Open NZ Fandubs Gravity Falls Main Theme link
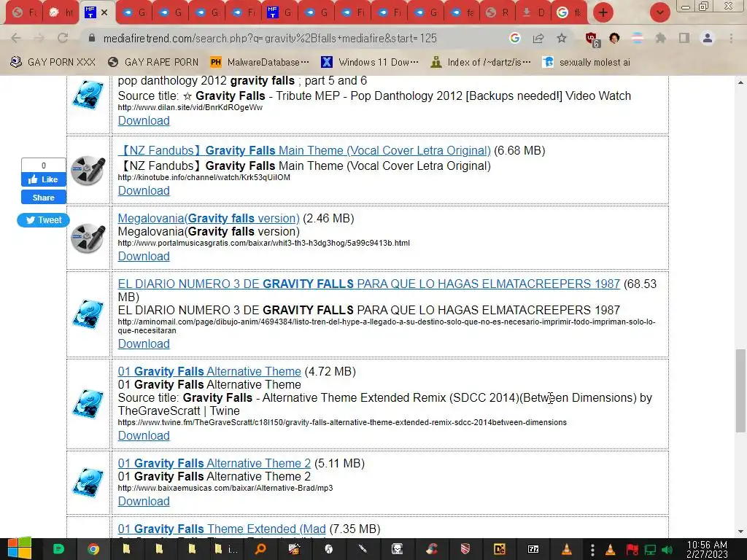 click(304, 150)
